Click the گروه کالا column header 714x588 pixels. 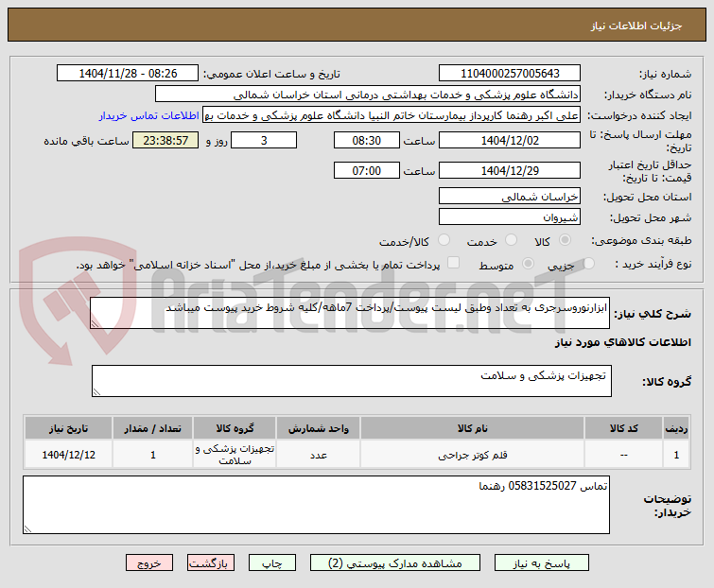235,428
